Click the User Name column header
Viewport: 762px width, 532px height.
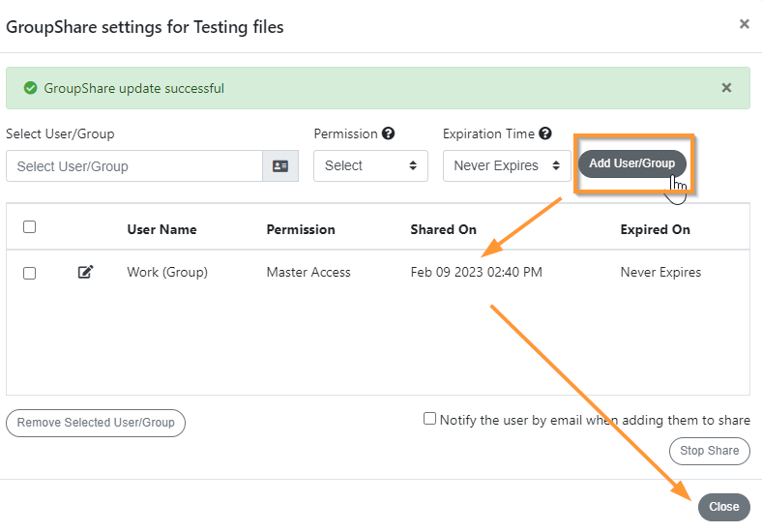click(161, 229)
